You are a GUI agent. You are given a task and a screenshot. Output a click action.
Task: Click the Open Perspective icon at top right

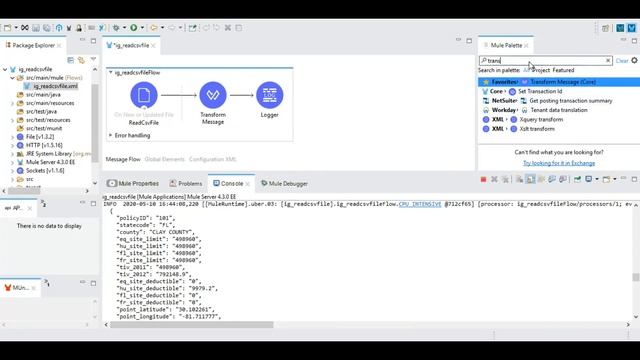tap(605, 28)
